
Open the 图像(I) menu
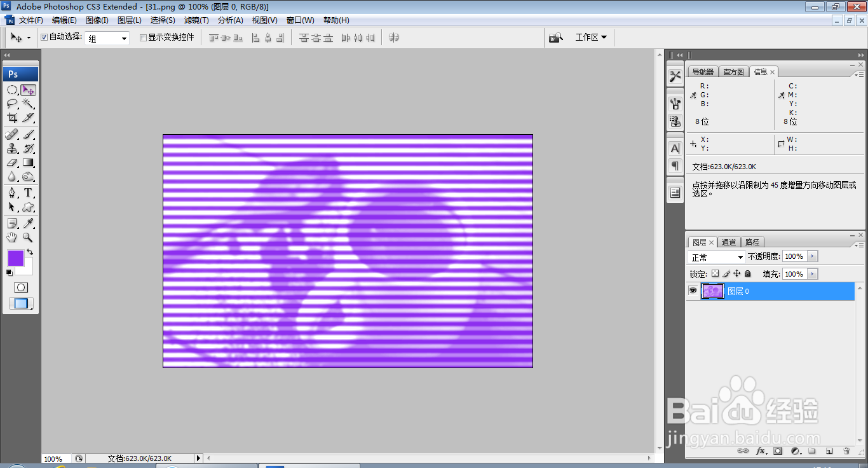97,20
